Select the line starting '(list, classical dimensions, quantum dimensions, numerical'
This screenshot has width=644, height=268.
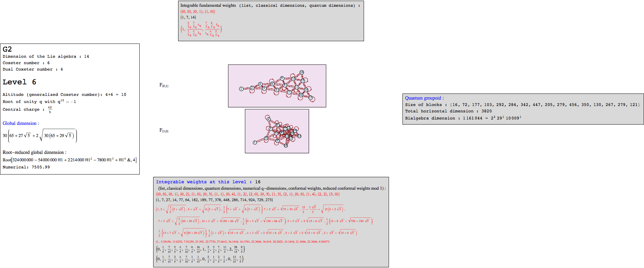coord(272,188)
